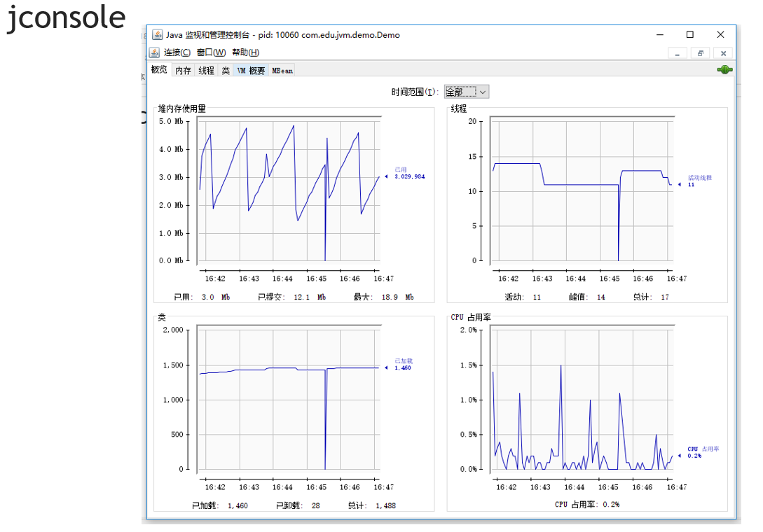This screenshot has width=763, height=532.
Task: Open the 时间范围 dropdown arrow
Action: pyautogui.click(x=483, y=92)
